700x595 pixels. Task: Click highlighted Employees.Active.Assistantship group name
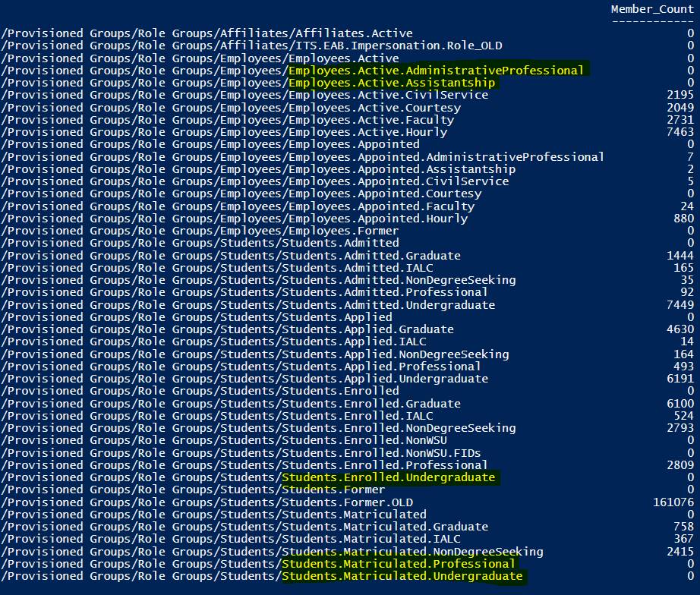(x=392, y=83)
